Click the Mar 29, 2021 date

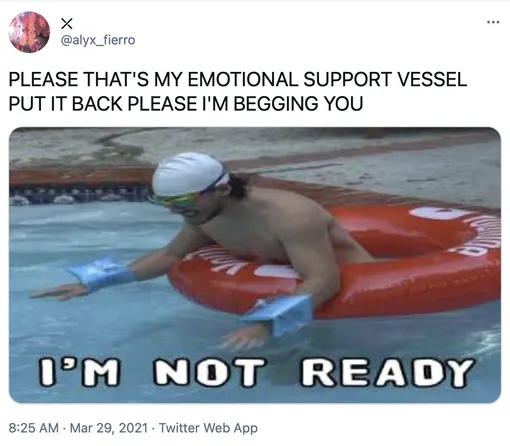(109, 428)
